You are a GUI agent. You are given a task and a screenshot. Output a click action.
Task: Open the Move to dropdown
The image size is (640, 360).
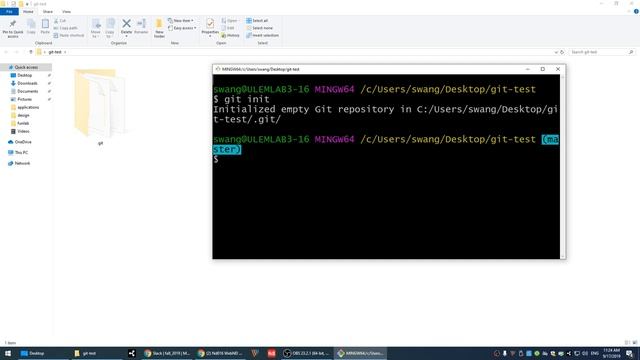(96, 29)
